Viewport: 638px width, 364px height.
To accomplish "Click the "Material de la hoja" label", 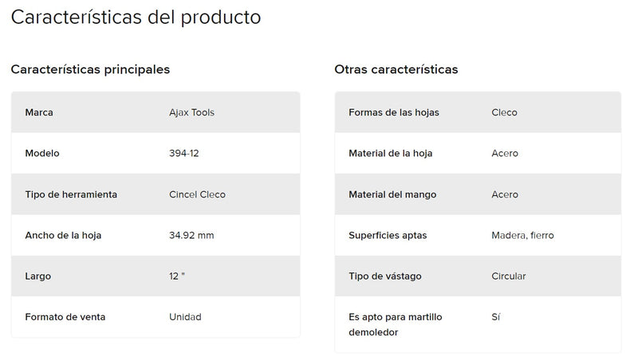I will [391, 153].
